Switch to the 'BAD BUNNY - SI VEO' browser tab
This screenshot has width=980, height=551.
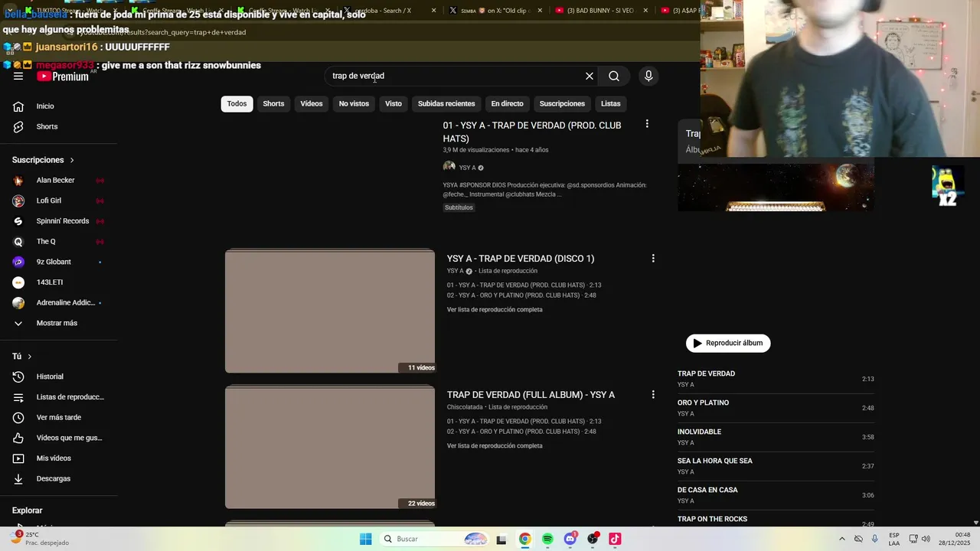[x=601, y=11]
